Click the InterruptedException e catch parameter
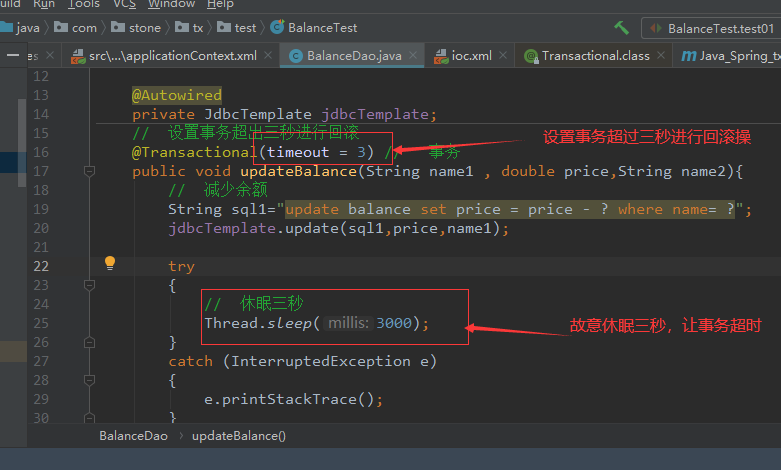 coord(329,361)
